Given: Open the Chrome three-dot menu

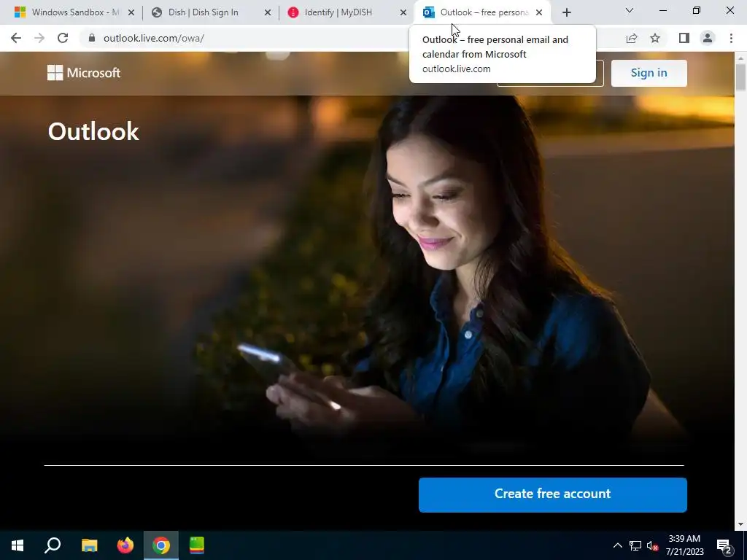Looking at the screenshot, I should pyautogui.click(x=731, y=38).
